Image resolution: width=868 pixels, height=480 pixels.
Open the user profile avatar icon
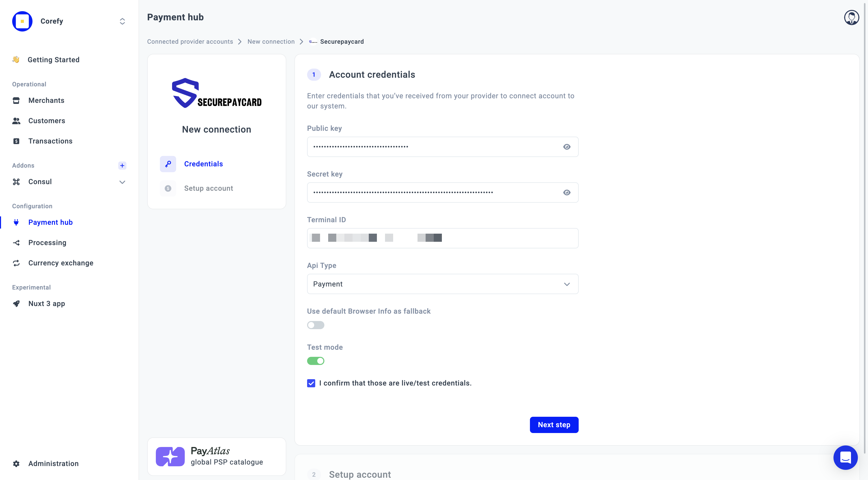pos(851,18)
